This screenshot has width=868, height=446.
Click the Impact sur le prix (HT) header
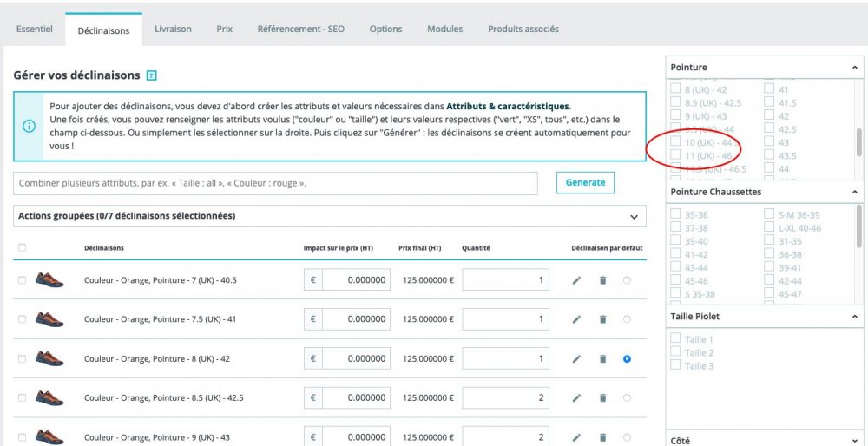coord(339,248)
